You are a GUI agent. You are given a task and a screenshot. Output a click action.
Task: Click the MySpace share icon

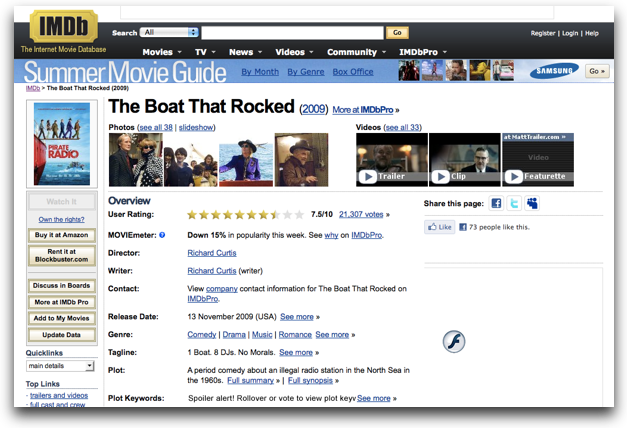point(532,203)
